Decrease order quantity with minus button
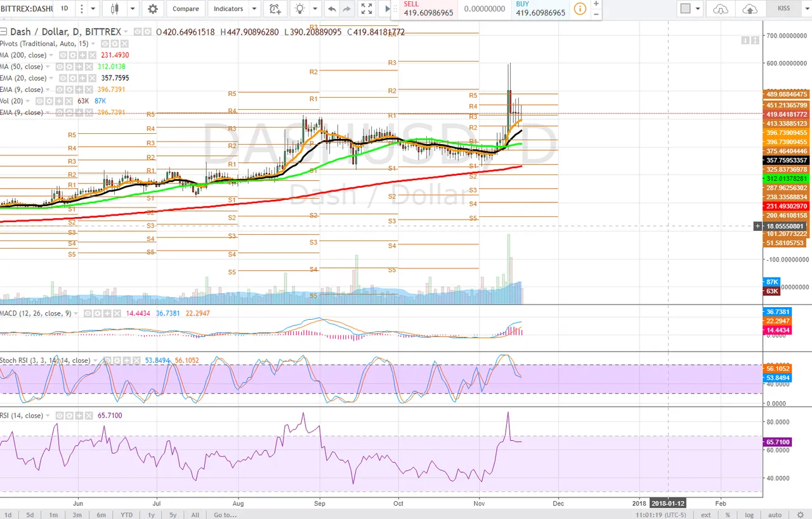The image size is (812, 519). click(x=596, y=13)
